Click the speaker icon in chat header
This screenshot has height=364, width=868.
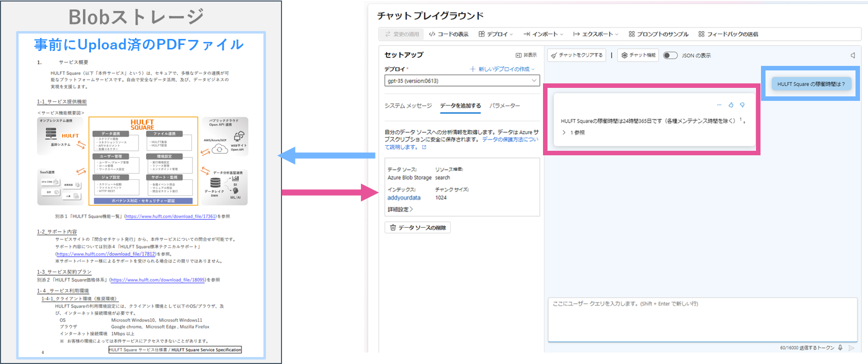point(852,55)
